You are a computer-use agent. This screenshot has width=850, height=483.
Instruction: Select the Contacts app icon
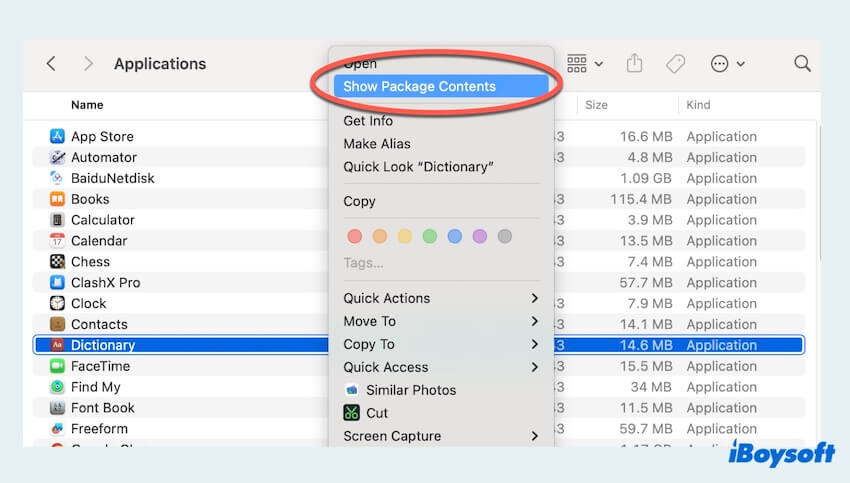click(57, 324)
